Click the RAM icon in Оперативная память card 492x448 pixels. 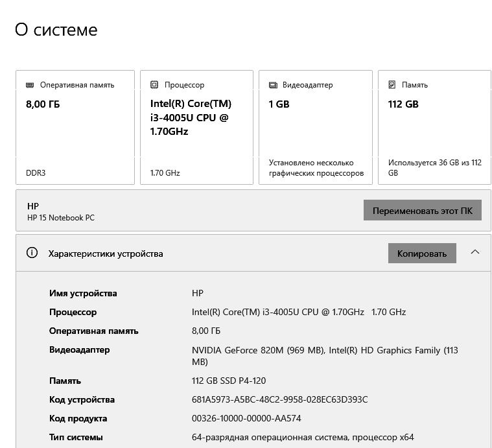point(30,85)
